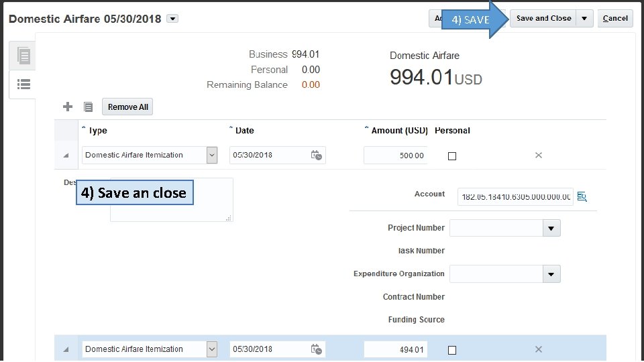Screen dimensions: 644x362
Task: Click the Personal 0.00 summary value
Action: point(311,69)
